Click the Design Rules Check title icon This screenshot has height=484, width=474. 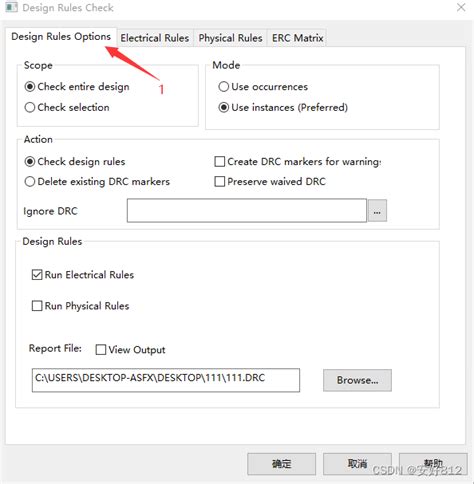pos(11,7)
